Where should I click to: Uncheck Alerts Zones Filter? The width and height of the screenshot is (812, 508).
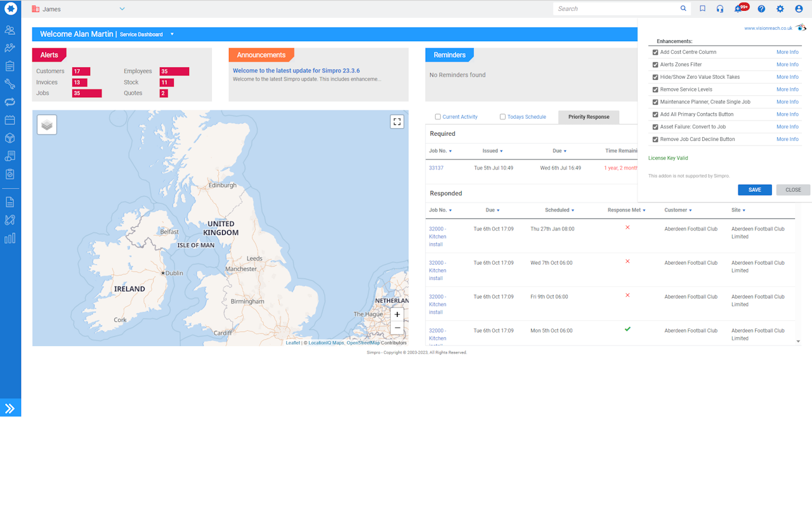pyautogui.click(x=655, y=65)
